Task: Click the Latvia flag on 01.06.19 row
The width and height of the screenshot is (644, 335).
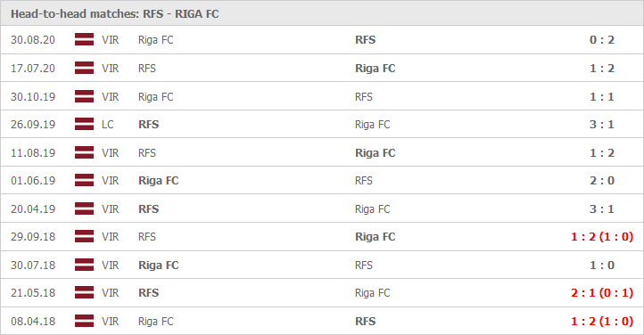Action: [84, 180]
